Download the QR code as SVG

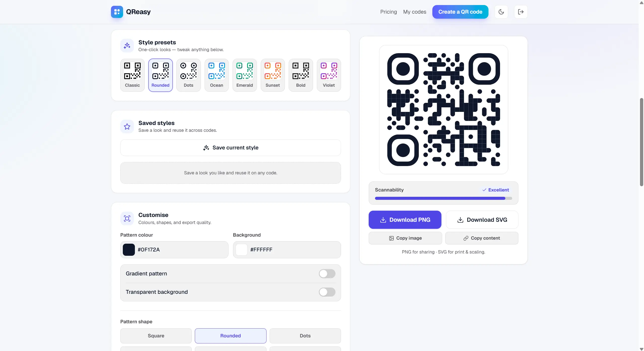pyautogui.click(x=482, y=220)
